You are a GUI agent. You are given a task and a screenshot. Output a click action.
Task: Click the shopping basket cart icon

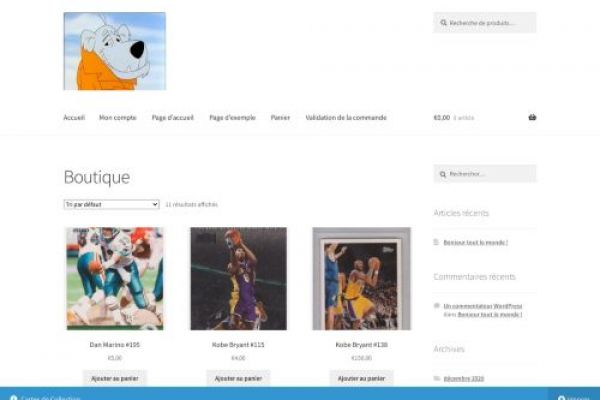coord(532,117)
